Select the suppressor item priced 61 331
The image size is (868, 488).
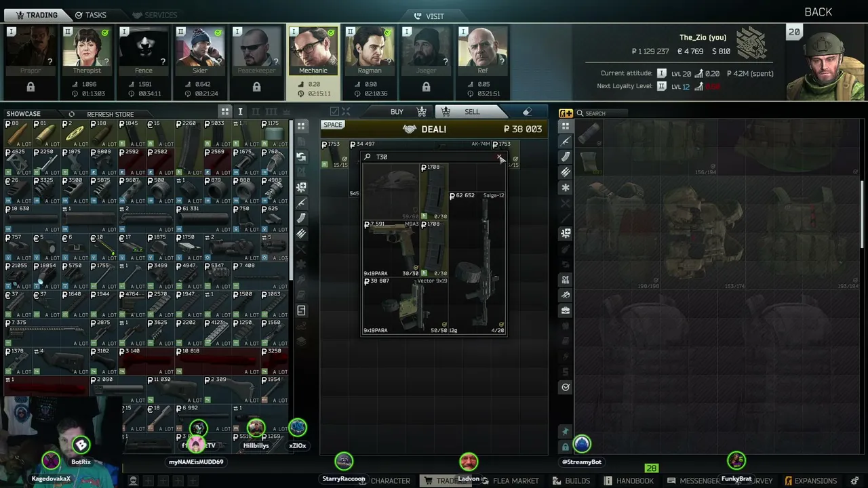pos(202,219)
